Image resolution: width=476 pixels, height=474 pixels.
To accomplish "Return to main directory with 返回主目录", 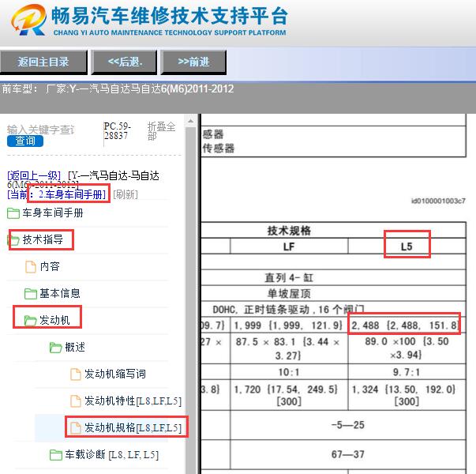I will tap(43, 62).
